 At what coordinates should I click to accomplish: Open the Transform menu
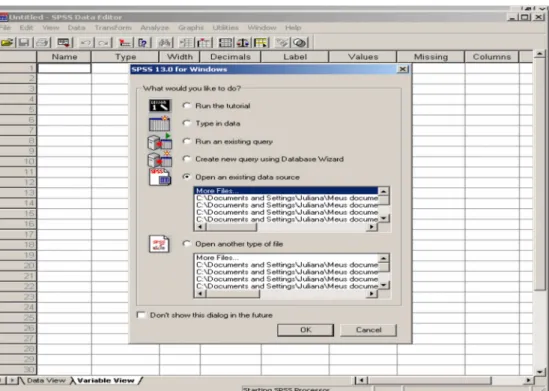113,27
